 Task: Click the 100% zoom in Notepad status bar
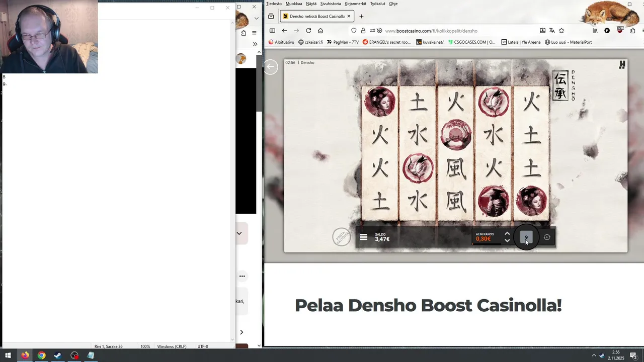click(x=145, y=346)
